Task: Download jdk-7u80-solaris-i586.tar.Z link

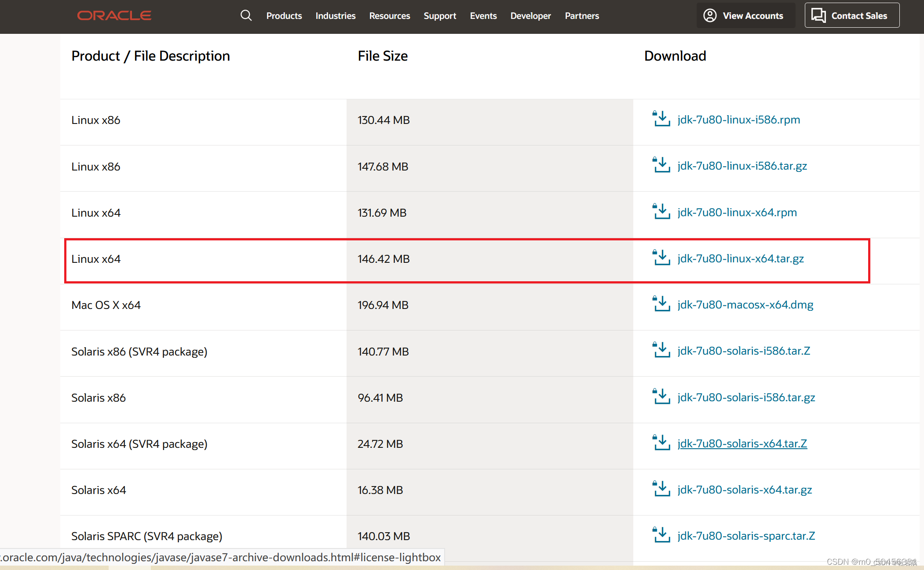Action: point(744,351)
